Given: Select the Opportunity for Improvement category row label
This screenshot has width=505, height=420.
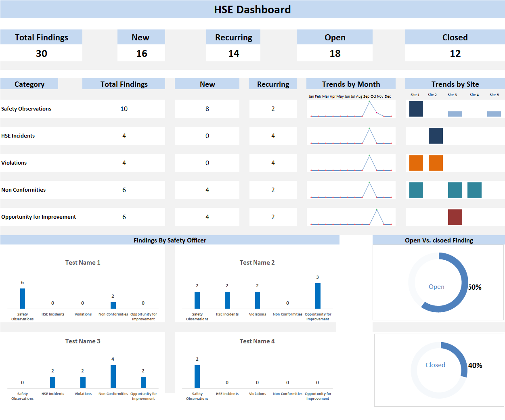Looking at the screenshot, I should (x=39, y=217).
